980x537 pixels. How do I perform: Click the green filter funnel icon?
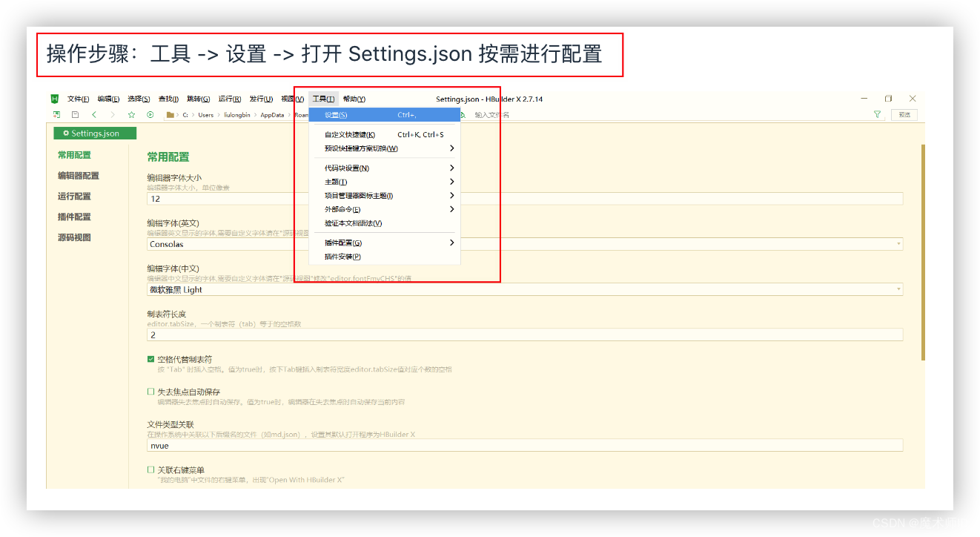(878, 115)
